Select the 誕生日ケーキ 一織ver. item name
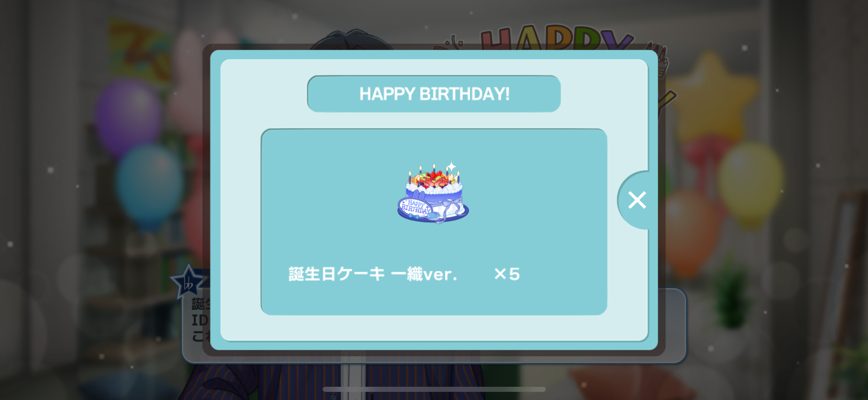This screenshot has width=868, height=400. pyautogui.click(x=373, y=274)
